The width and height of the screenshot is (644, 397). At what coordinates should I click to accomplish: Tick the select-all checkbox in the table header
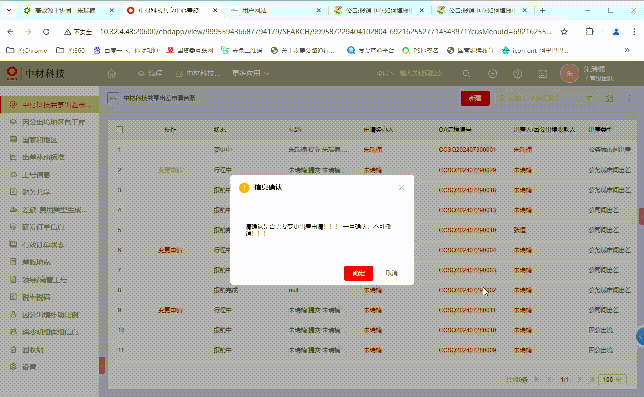tap(120, 129)
